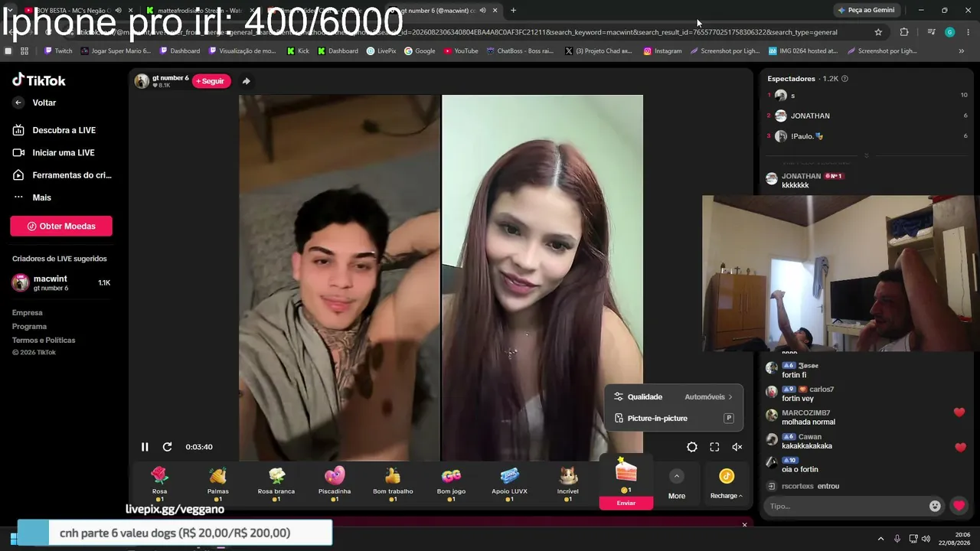Screen dimensions: 980x551
Task: Open the Kick bookmark
Action: pyautogui.click(x=298, y=51)
